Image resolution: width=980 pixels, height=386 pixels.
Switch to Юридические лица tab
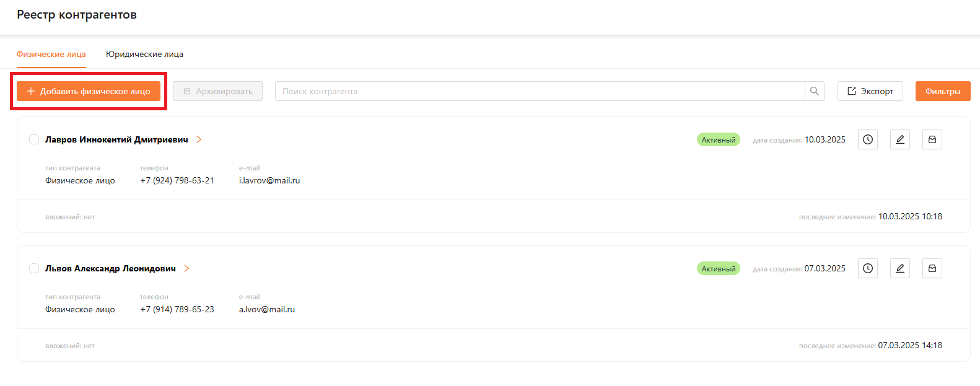tap(144, 54)
